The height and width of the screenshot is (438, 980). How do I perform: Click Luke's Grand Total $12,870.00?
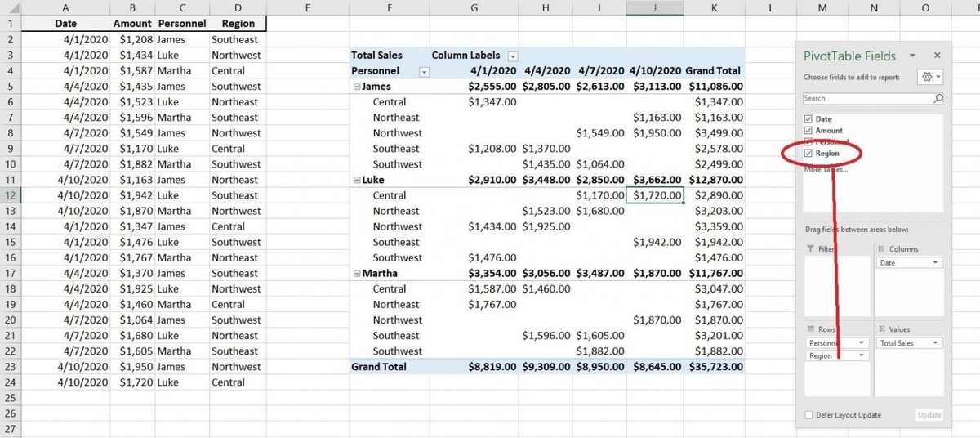[715, 180]
